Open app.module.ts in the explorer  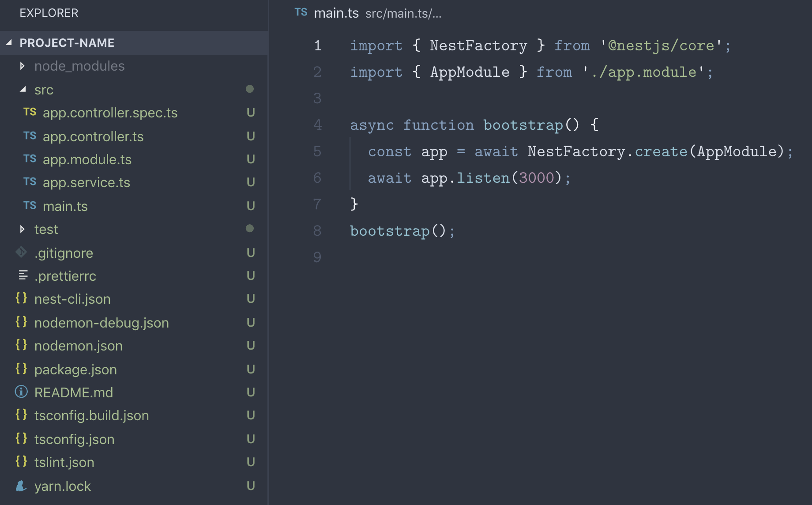click(x=87, y=159)
